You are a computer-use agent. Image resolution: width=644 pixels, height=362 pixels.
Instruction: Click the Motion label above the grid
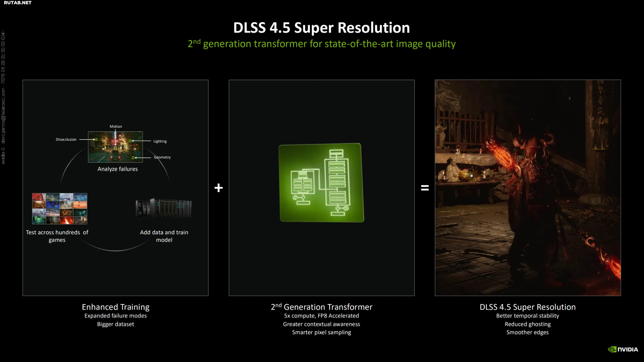[x=116, y=126]
